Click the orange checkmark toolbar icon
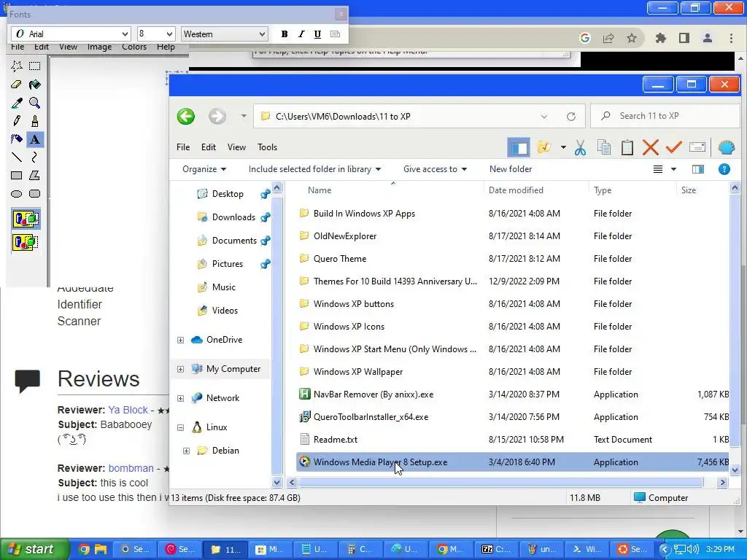This screenshot has height=560, width=747. [673, 147]
